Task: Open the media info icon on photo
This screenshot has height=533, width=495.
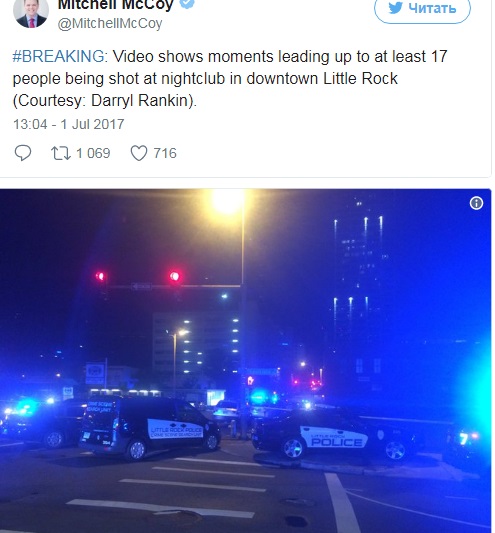Action: pos(476,203)
